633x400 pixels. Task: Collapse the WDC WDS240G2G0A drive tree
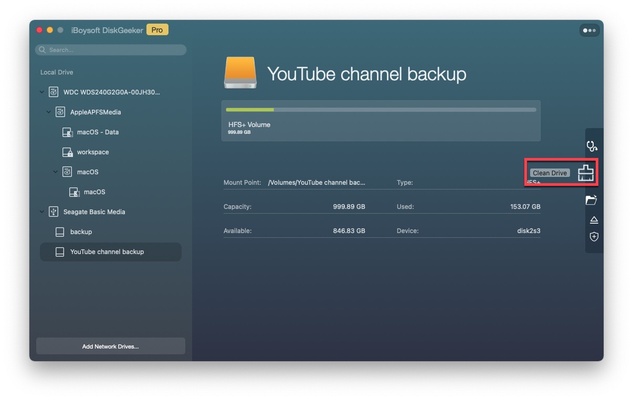tap(41, 92)
